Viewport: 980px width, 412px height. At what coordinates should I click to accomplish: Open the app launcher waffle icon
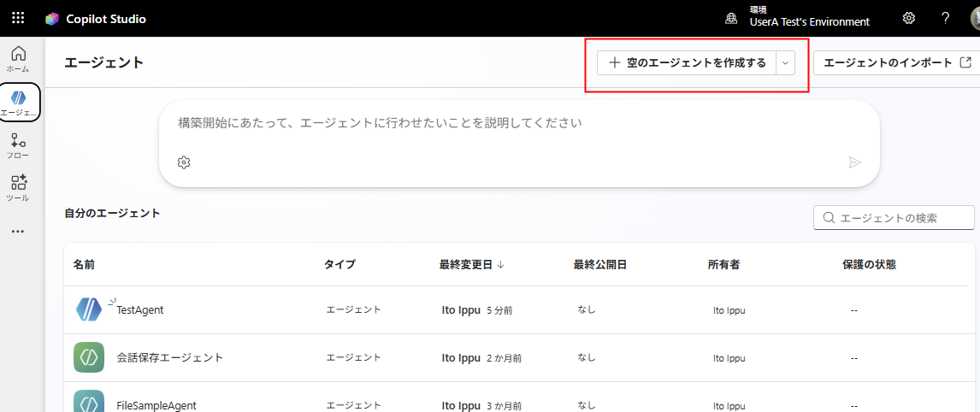[18, 18]
